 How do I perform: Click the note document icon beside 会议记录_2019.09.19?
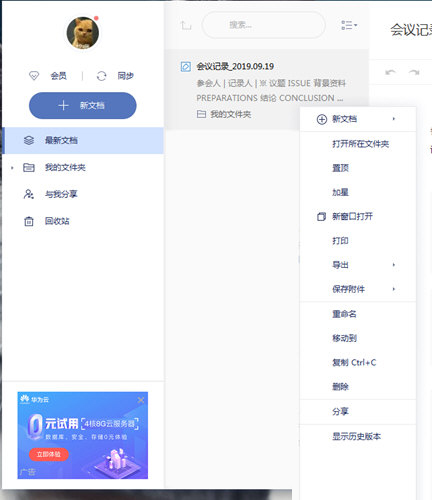pyautogui.click(x=186, y=67)
